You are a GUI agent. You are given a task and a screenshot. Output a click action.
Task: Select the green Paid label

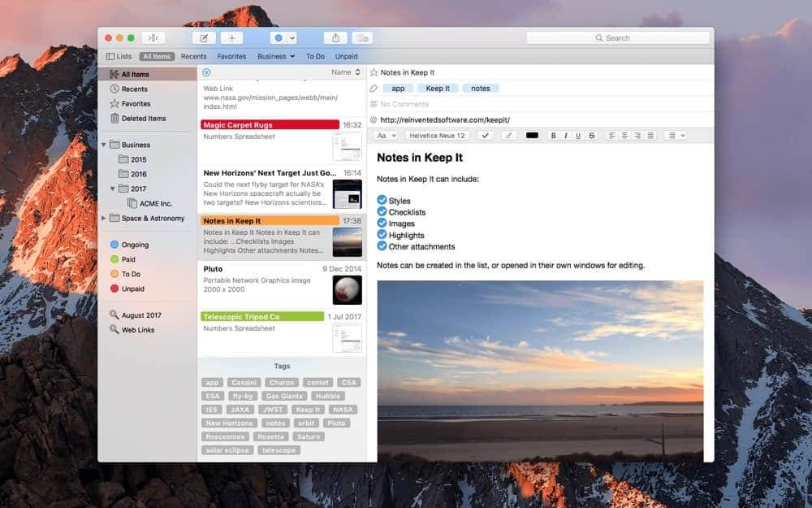[x=123, y=259]
